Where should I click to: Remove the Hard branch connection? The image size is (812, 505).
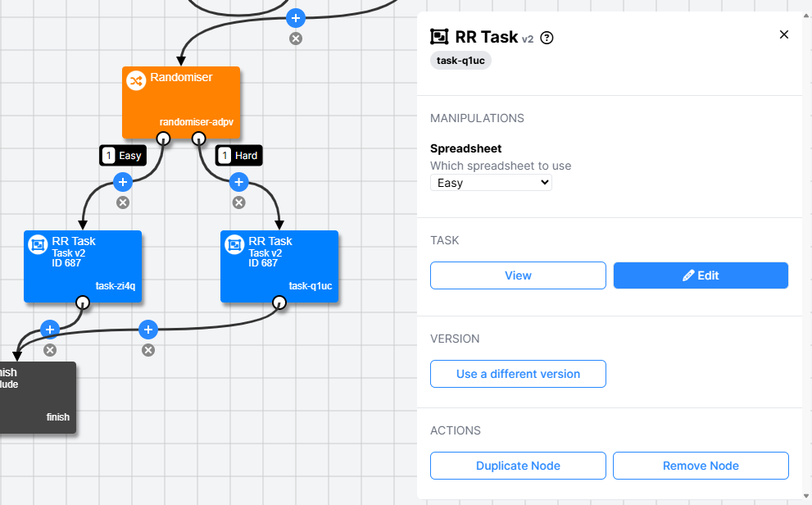[238, 202]
